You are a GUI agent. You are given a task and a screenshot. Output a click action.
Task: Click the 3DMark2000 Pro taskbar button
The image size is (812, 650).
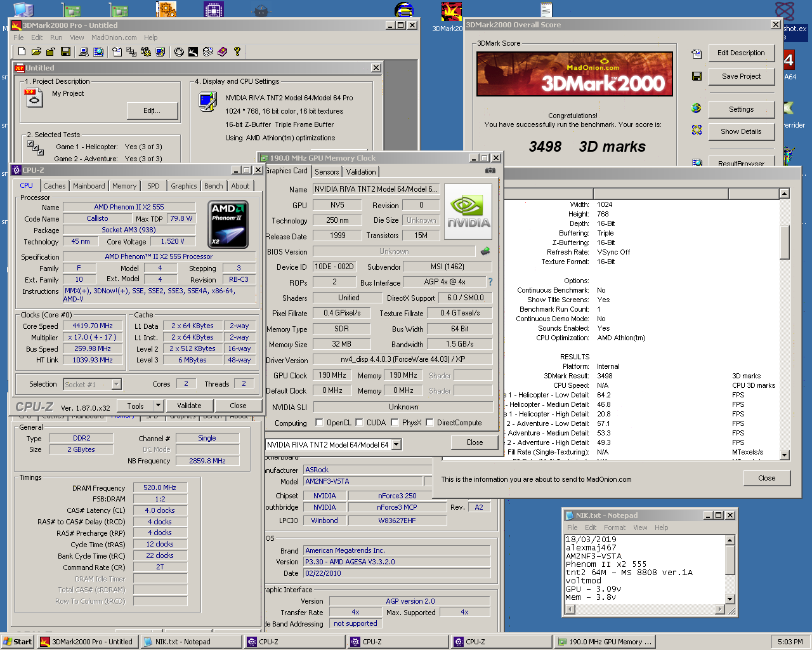[88, 642]
